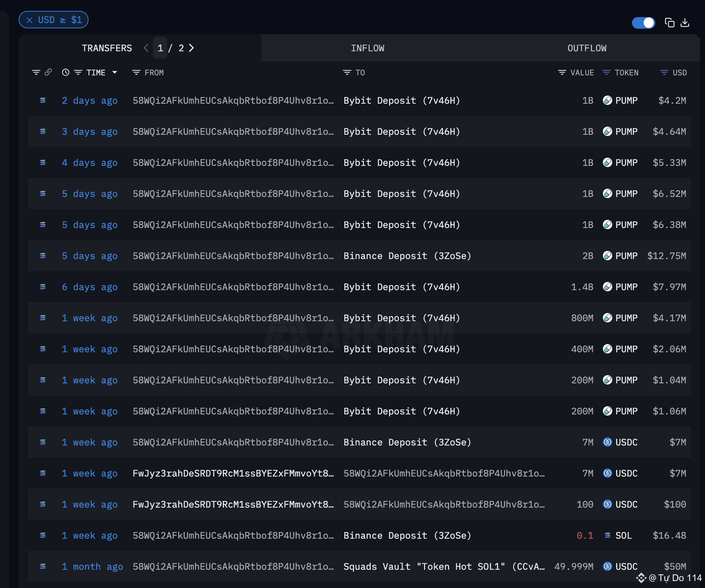
Task: Open the TO column filter
Action: (x=347, y=73)
